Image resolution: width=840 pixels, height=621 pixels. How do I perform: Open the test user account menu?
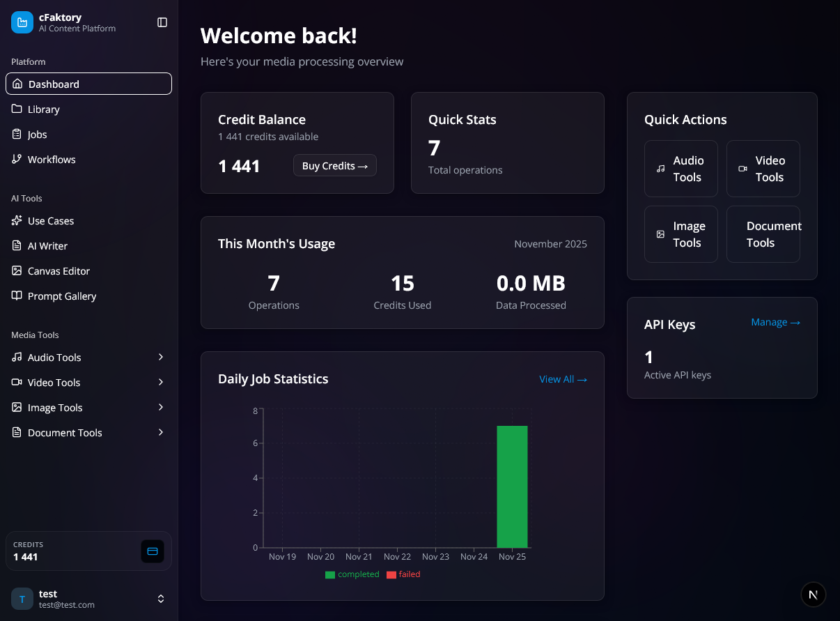coord(88,599)
